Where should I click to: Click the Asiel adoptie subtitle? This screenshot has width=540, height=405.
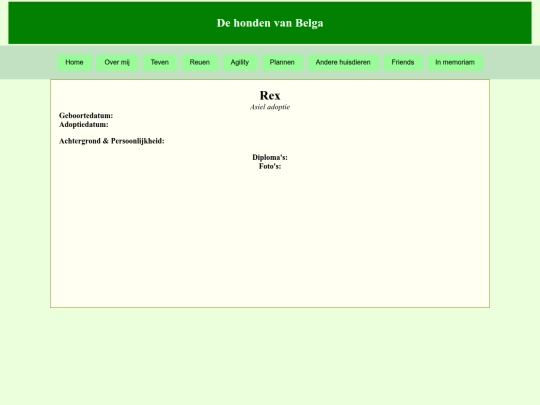(x=270, y=107)
